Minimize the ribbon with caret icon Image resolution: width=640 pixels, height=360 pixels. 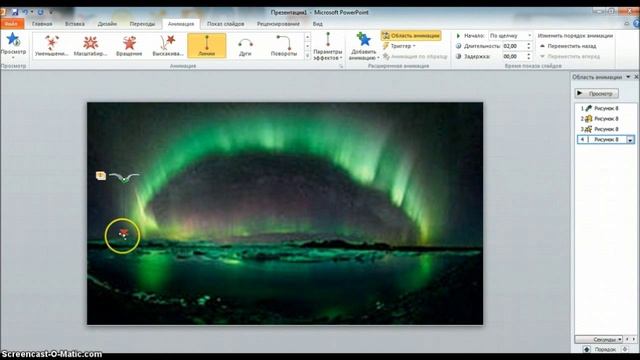tap(627, 24)
